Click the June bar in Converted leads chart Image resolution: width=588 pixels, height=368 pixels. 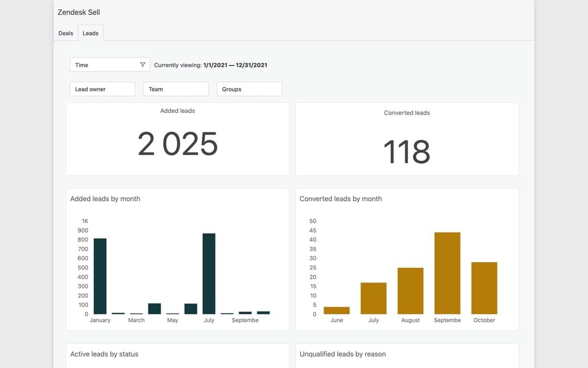[x=337, y=311]
